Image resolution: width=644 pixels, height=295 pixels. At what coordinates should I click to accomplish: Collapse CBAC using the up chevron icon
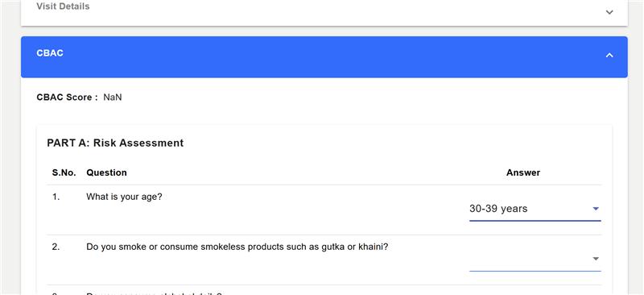pyautogui.click(x=609, y=55)
